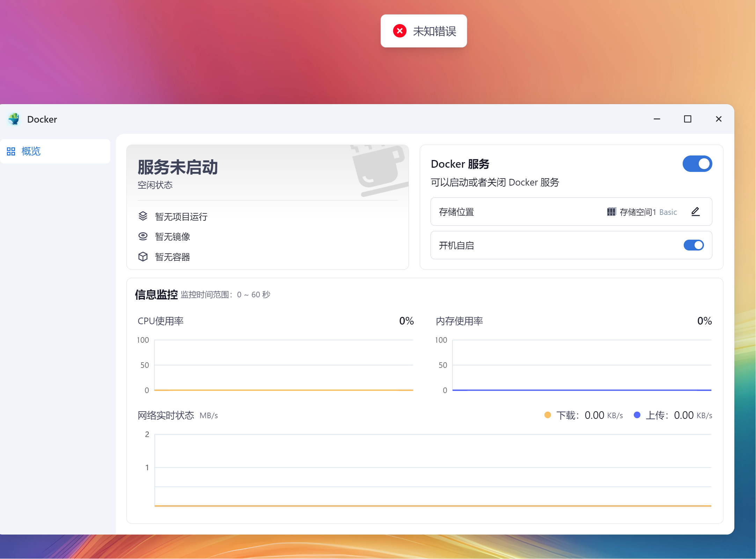
Task: Click the blue 上传 legend dot
Action: (x=637, y=415)
